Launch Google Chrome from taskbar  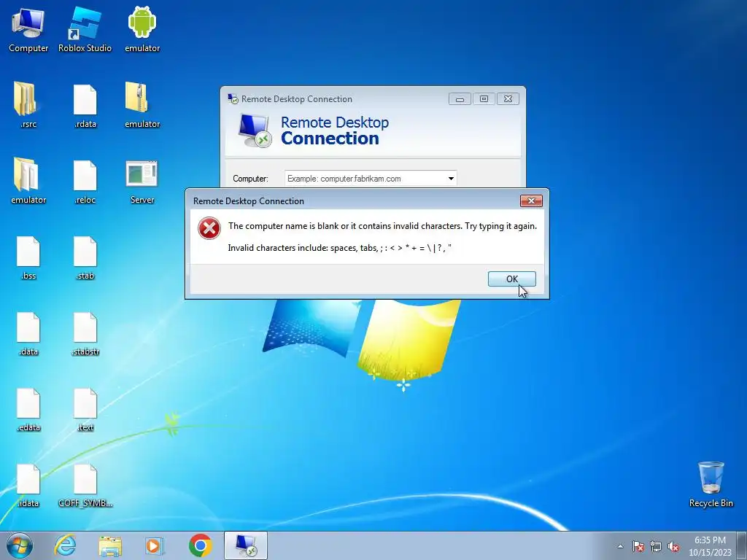[x=200, y=545]
